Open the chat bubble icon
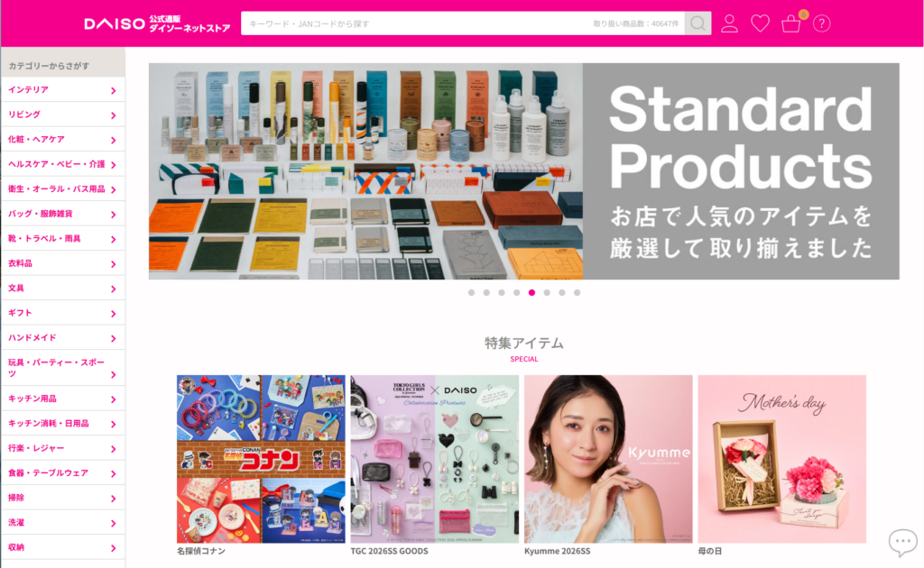 902,542
